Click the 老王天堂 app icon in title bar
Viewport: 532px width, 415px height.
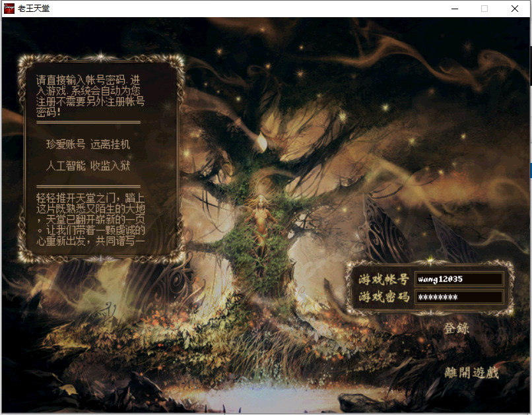pyautogui.click(x=9, y=9)
